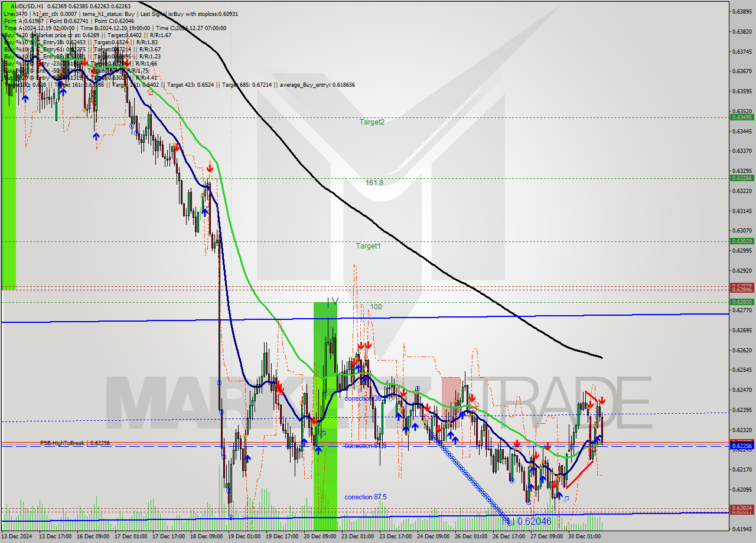The height and width of the screenshot is (543, 756).
Task: Click the 'Point B:0.62741' text
Action: (69, 21)
